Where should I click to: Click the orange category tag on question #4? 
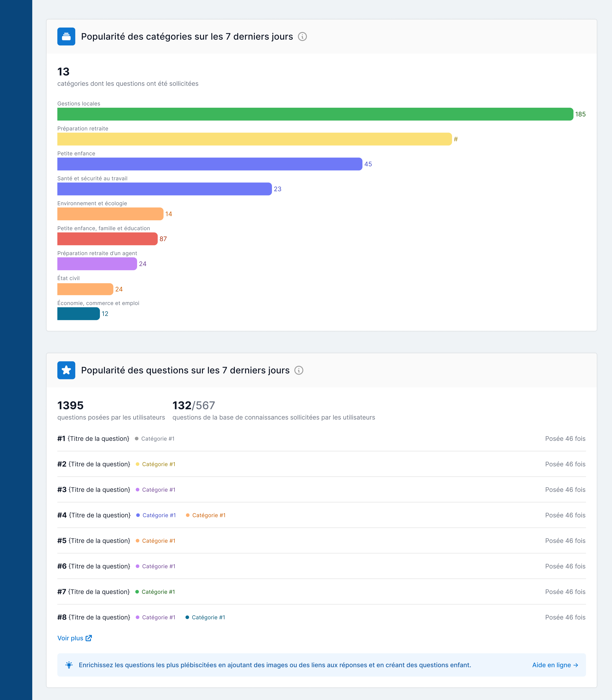coord(209,515)
